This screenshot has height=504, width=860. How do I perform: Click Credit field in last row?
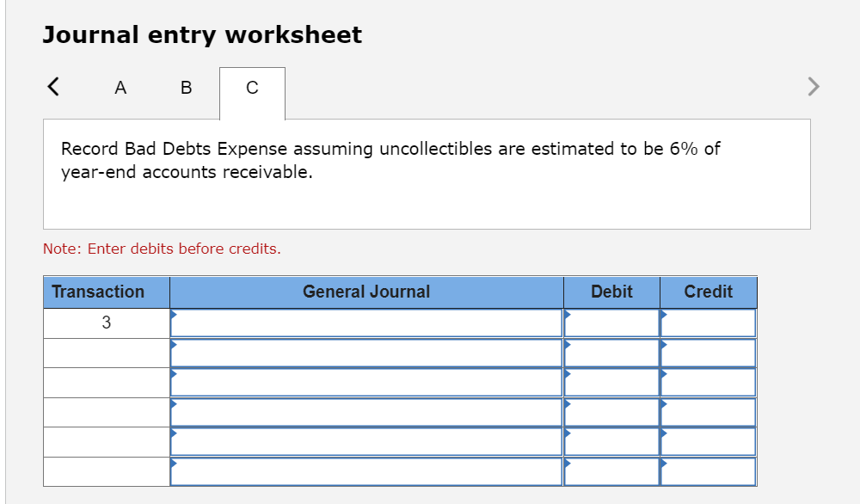coord(709,471)
